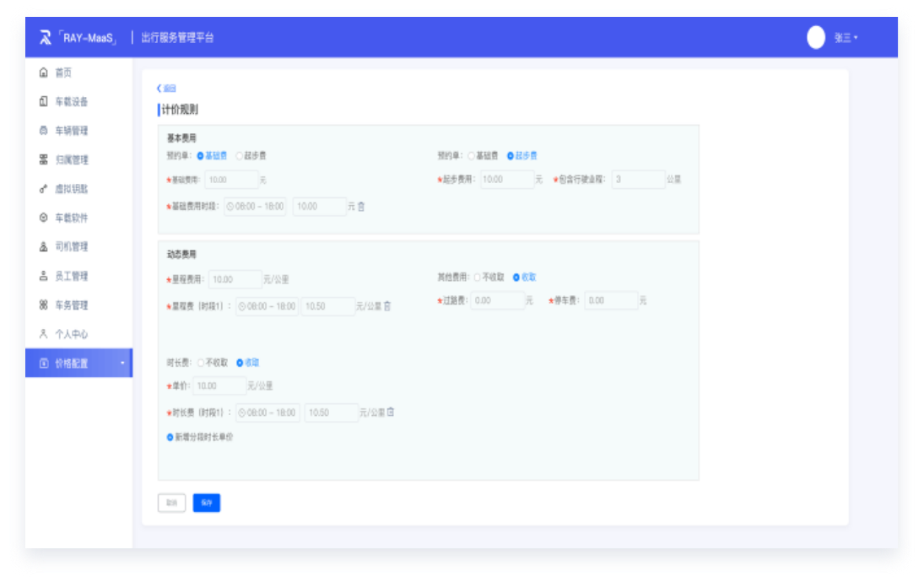The height and width of the screenshot is (582, 924).
Task: Remove 时长费 (时段1) using trash icon
Action: pos(391,412)
